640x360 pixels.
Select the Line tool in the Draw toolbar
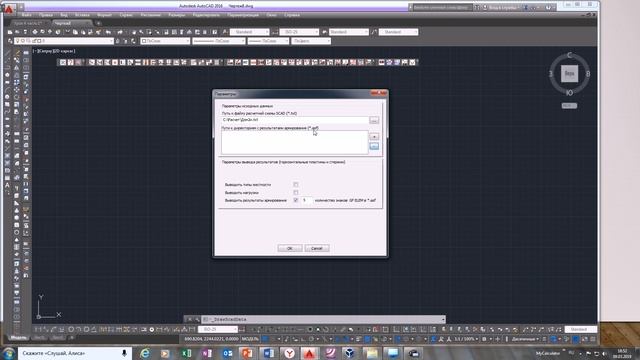[7, 52]
